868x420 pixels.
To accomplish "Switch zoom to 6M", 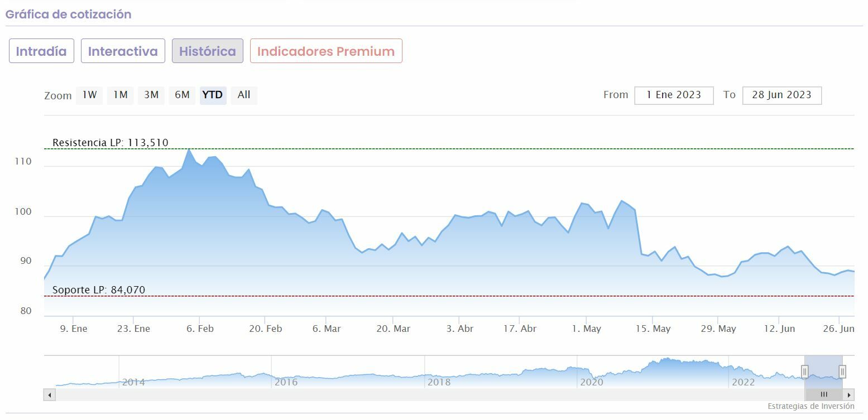I will pos(182,95).
